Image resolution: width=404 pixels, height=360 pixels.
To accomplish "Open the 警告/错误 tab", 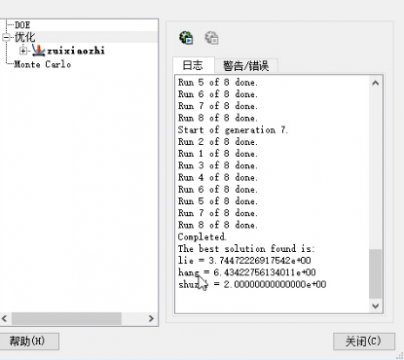I will pyautogui.click(x=246, y=66).
